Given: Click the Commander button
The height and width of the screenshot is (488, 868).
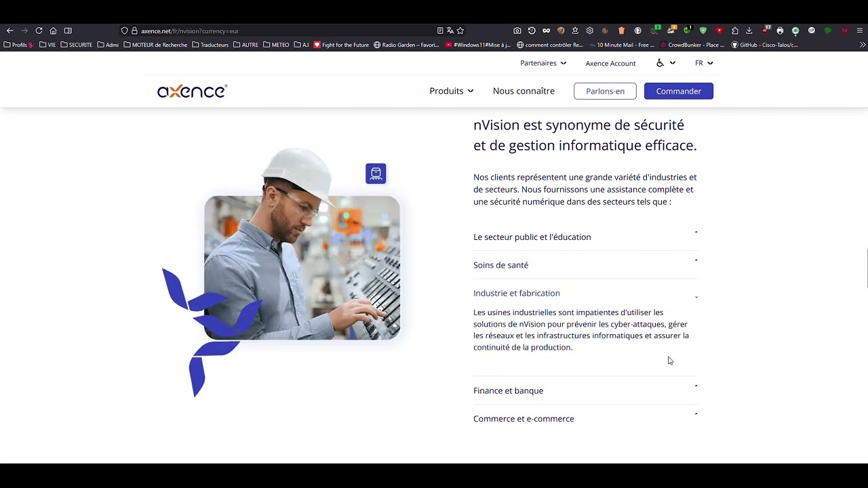Looking at the screenshot, I should 678,91.
